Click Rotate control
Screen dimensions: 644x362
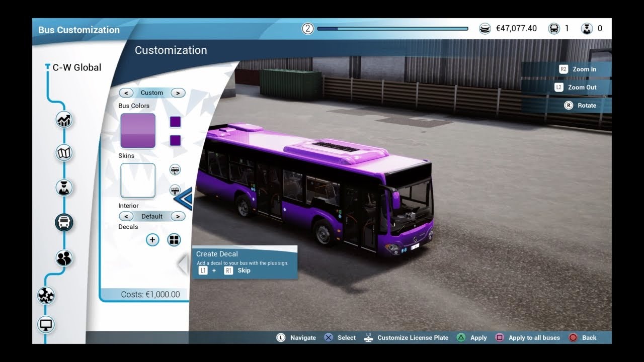[581, 106]
